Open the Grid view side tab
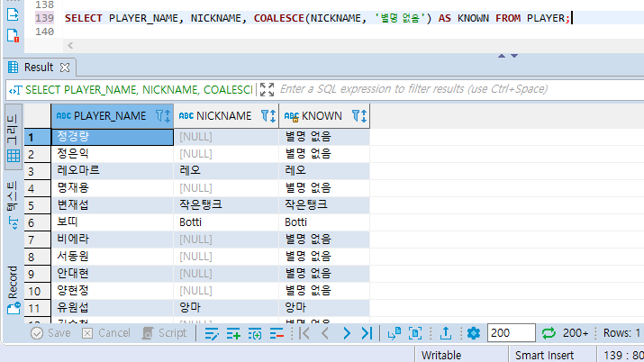 pos(13,138)
